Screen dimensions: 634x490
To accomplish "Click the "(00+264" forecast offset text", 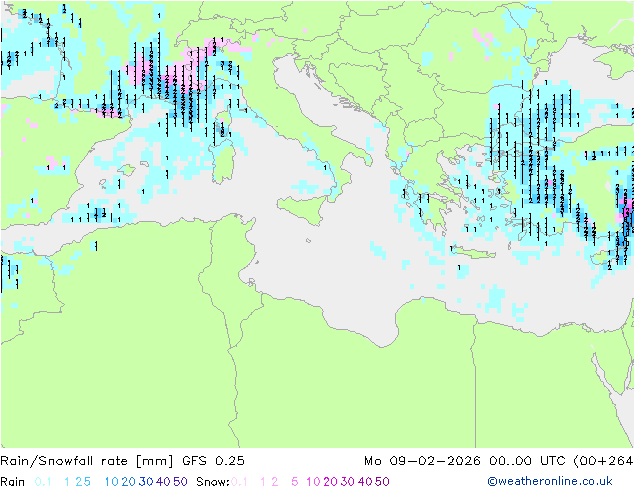I will (x=603, y=461).
